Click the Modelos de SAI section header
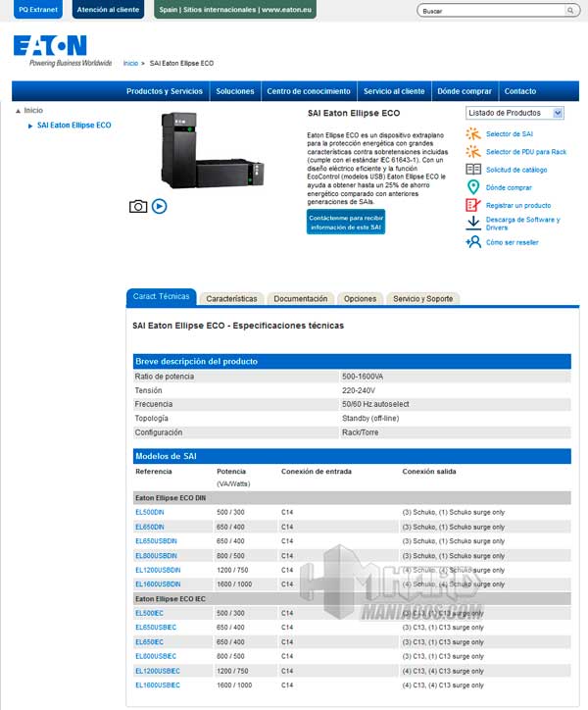The width and height of the screenshot is (588, 710). pyautogui.click(x=352, y=456)
